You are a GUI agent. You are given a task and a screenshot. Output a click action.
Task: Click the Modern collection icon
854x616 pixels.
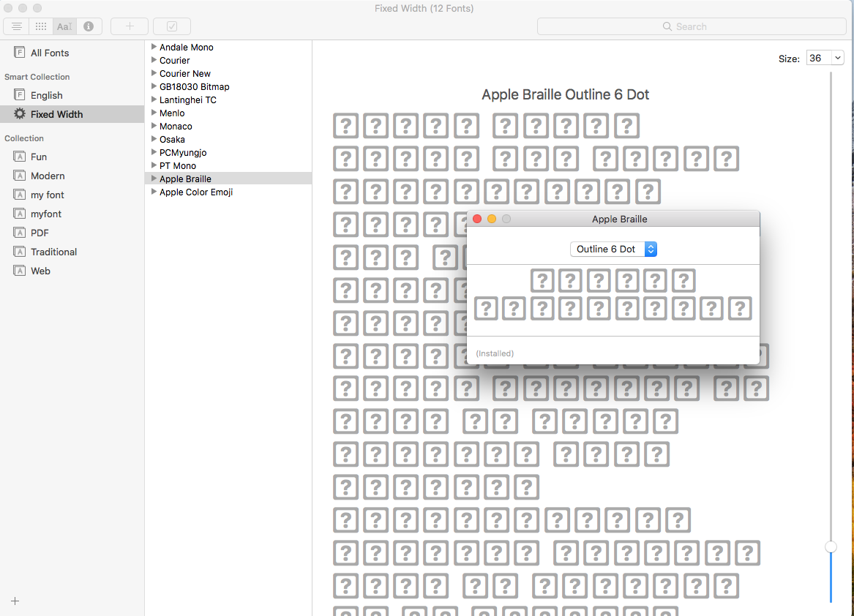[19, 176]
